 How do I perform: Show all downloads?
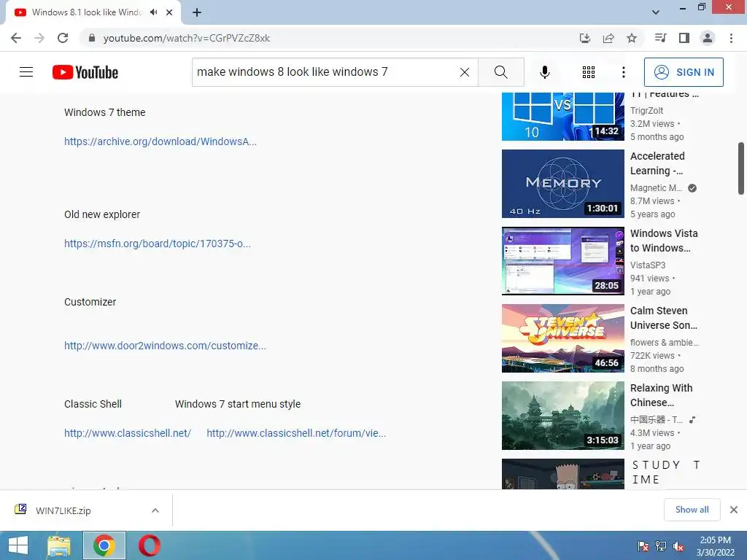pos(692,510)
